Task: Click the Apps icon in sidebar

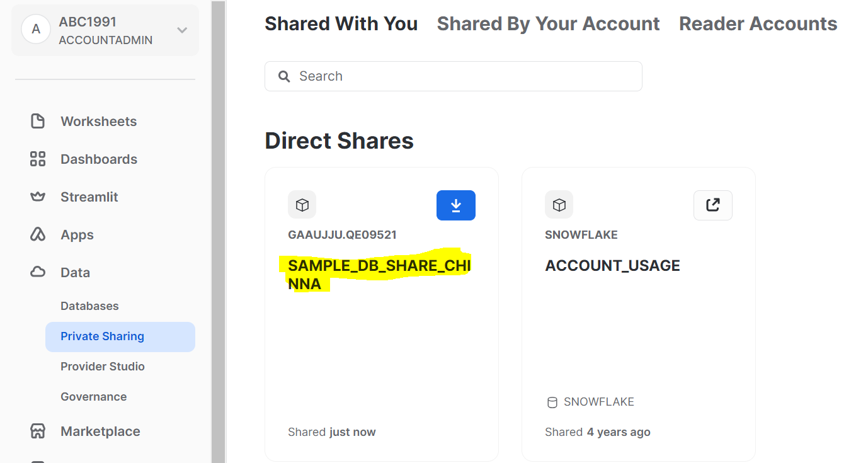Action: tap(38, 234)
